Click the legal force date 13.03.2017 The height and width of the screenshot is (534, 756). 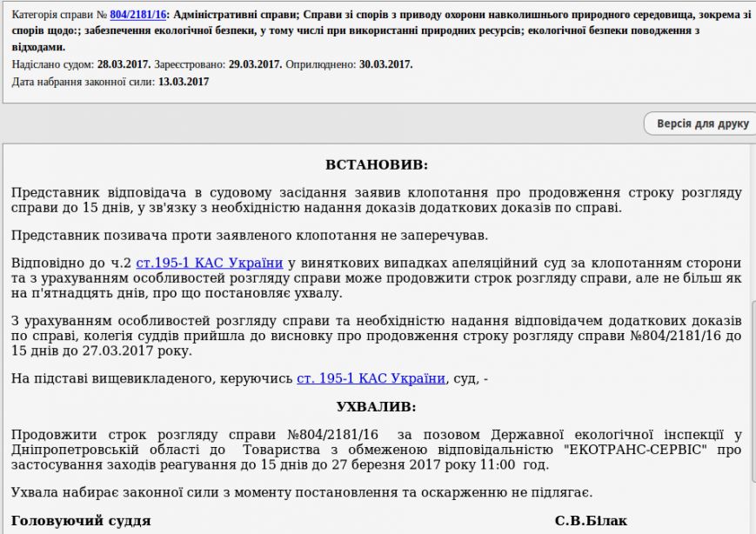coord(184,82)
